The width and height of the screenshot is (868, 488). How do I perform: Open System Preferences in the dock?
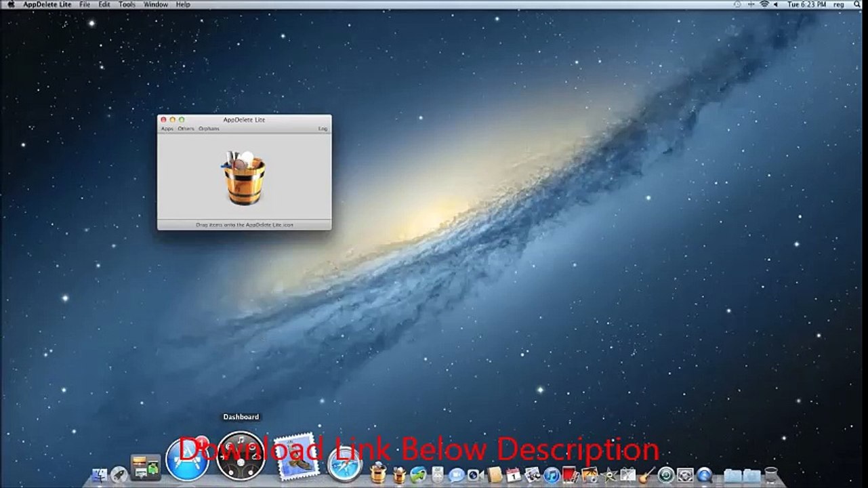click(684, 475)
